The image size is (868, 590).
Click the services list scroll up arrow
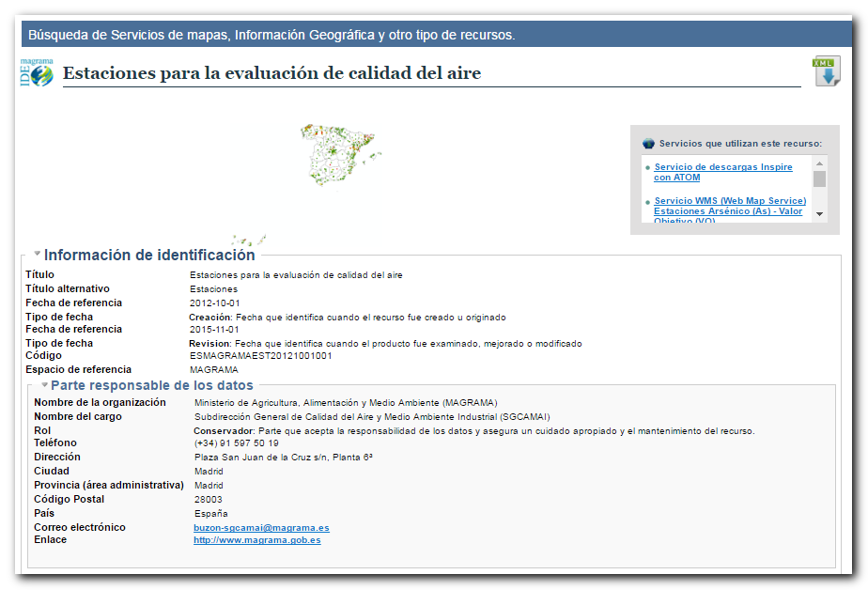click(x=820, y=163)
